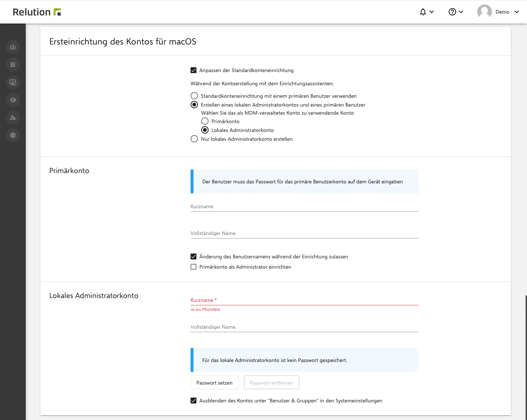Click 'Ersteinrichtung des Kontos für macOS' title
527x420 pixels.
tap(123, 42)
